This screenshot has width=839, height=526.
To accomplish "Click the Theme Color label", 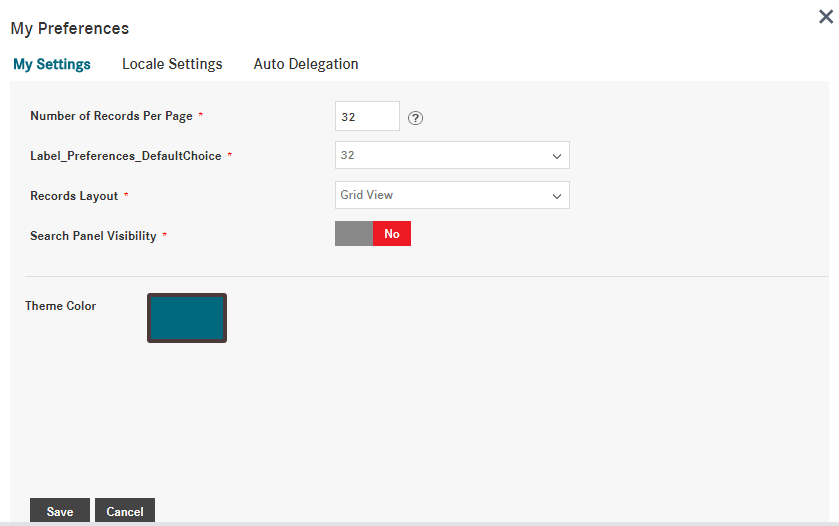I will click(x=61, y=306).
